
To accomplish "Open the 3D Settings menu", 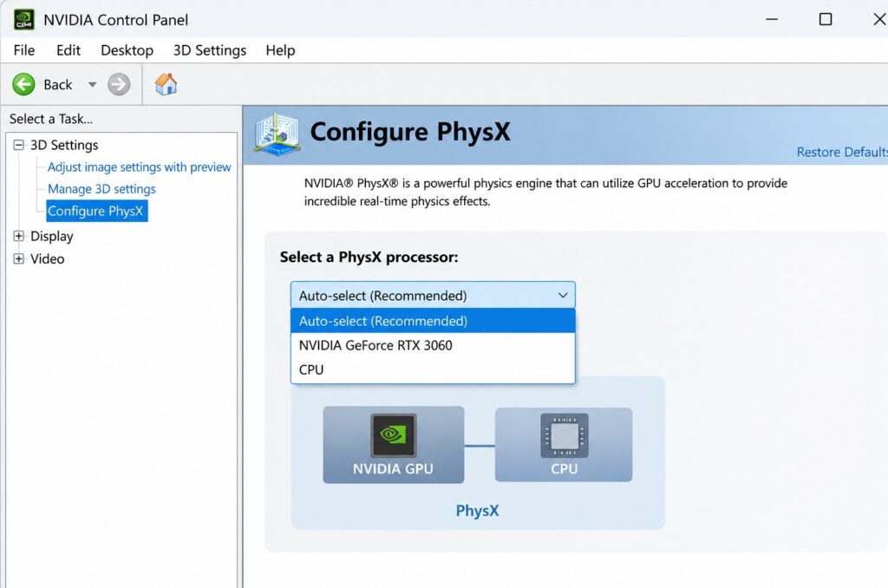I will [x=210, y=50].
